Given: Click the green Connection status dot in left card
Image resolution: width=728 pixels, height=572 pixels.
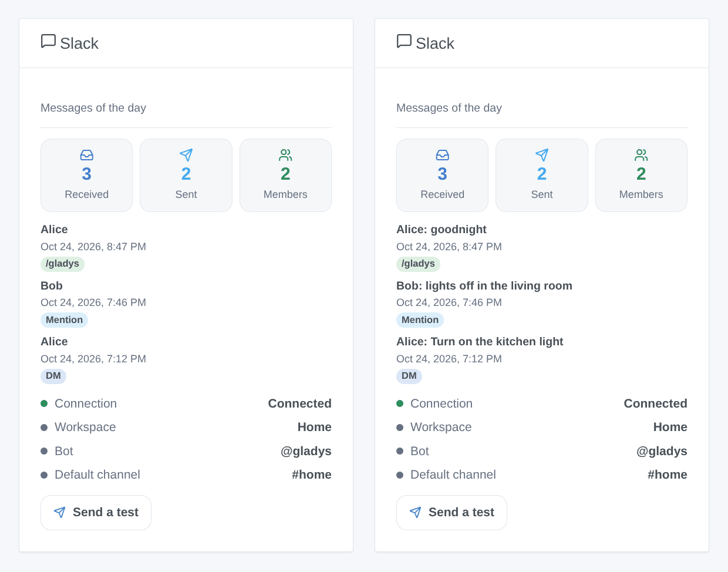Looking at the screenshot, I should [x=44, y=403].
